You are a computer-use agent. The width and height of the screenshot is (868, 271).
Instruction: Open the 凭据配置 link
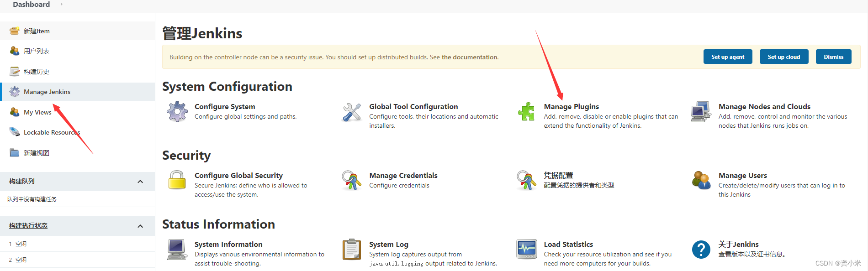click(558, 175)
